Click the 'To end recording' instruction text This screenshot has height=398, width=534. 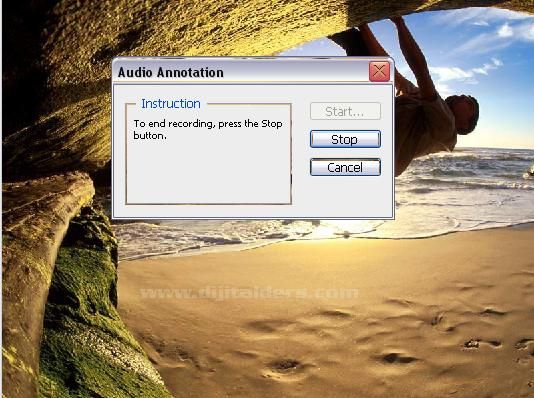tap(208, 129)
